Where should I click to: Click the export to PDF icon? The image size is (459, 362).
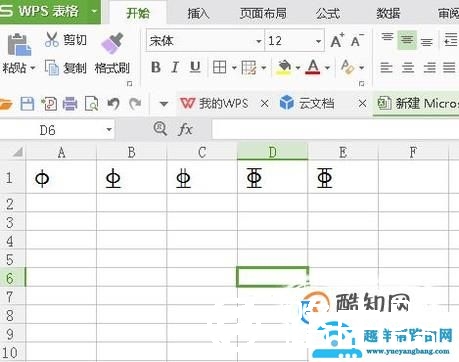tap(49, 104)
